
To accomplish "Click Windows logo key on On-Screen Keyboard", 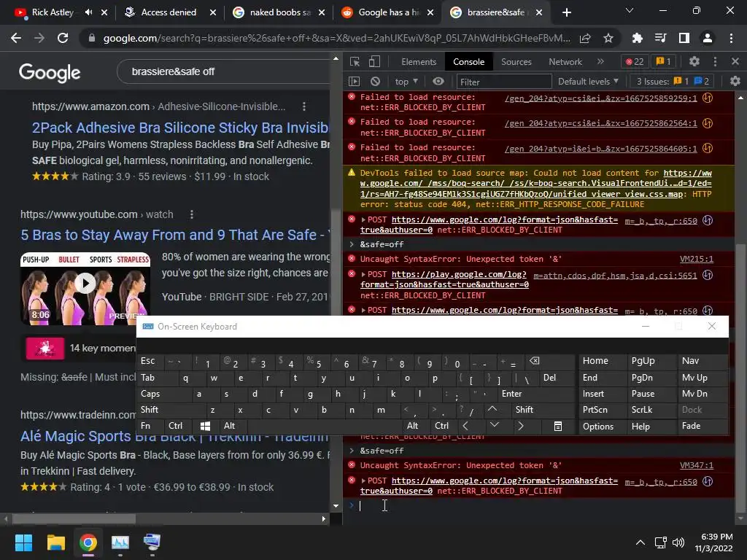I will 205,426.
